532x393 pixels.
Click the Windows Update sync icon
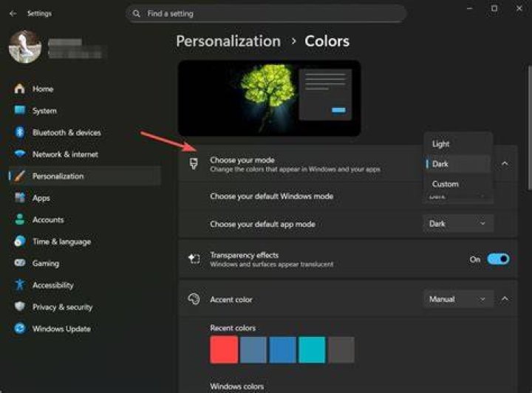(20, 328)
